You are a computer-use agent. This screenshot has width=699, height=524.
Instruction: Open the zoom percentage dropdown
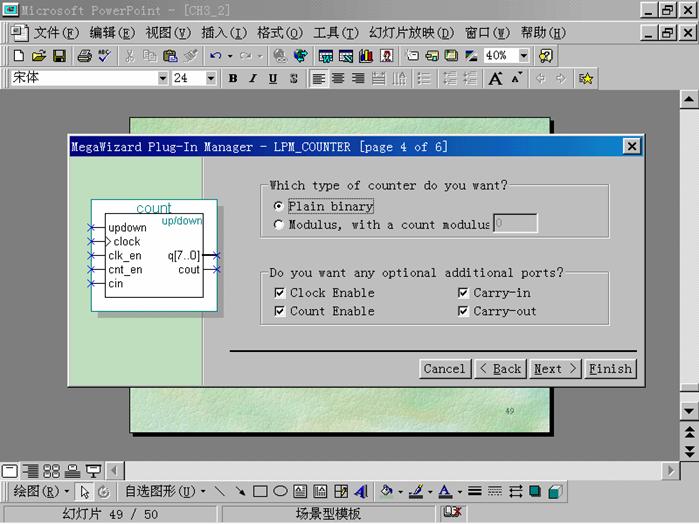coord(524,56)
